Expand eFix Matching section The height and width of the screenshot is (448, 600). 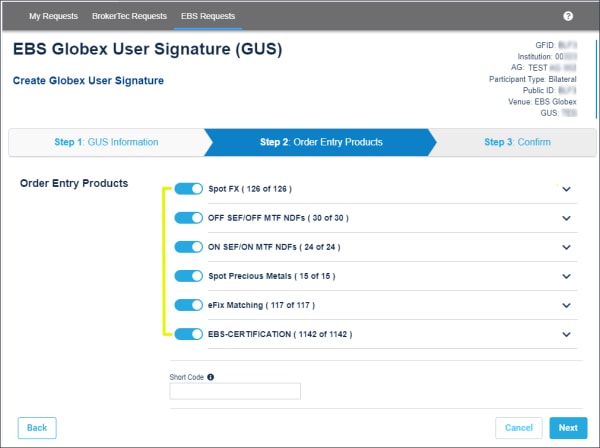566,305
